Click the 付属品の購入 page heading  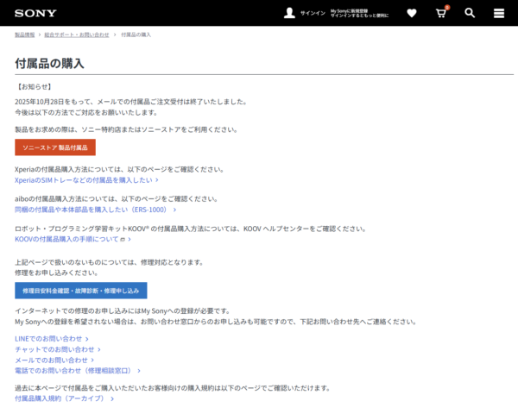pyautogui.click(x=49, y=63)
